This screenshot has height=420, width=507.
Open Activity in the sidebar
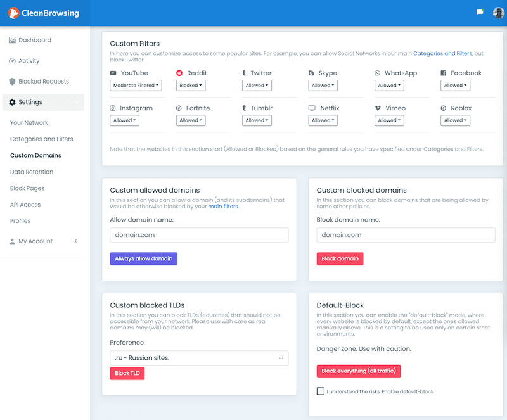[29, 61]
